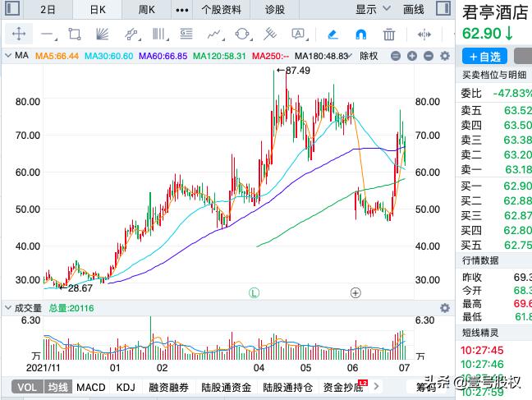Collapse the MA indicator chevron
532x400 pixels.
click(8, 55)
